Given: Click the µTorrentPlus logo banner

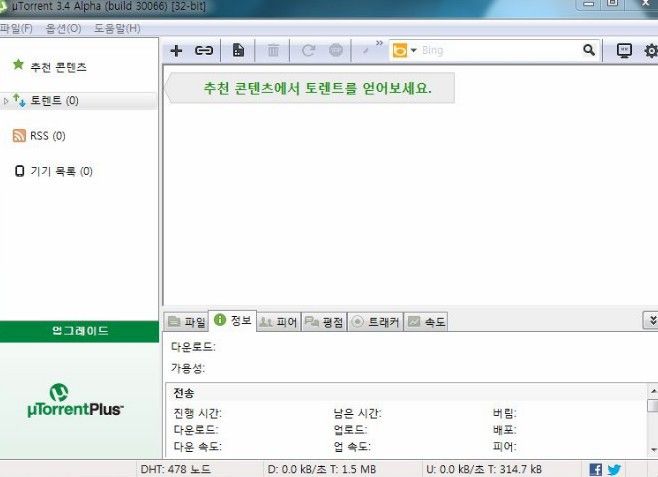Looking at the screenshot, I should 75,400.
